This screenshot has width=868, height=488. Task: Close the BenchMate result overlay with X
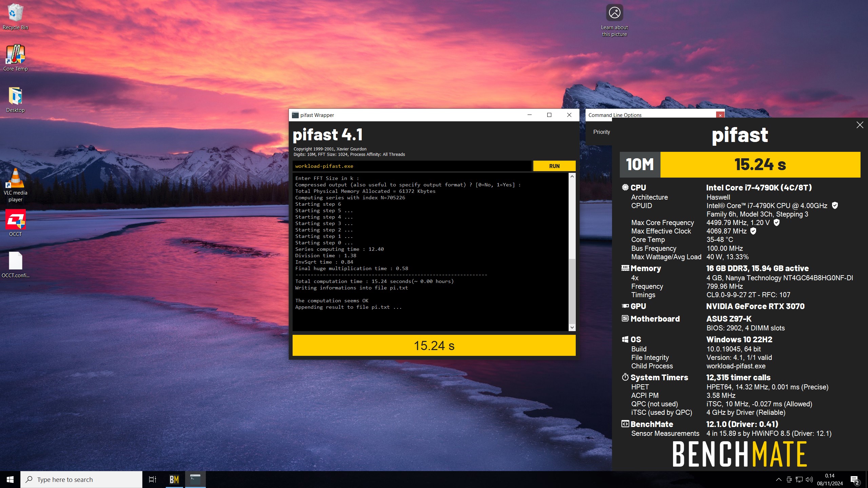[860, 125]
